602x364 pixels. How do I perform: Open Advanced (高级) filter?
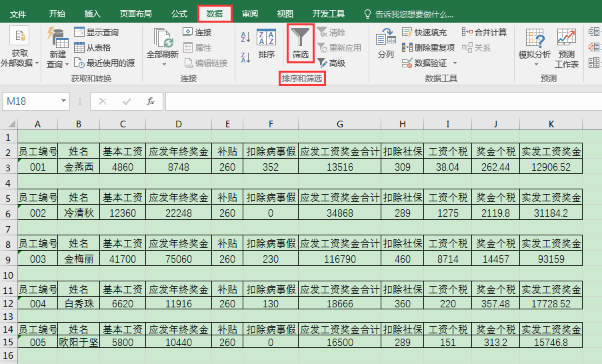coord(331,63)
